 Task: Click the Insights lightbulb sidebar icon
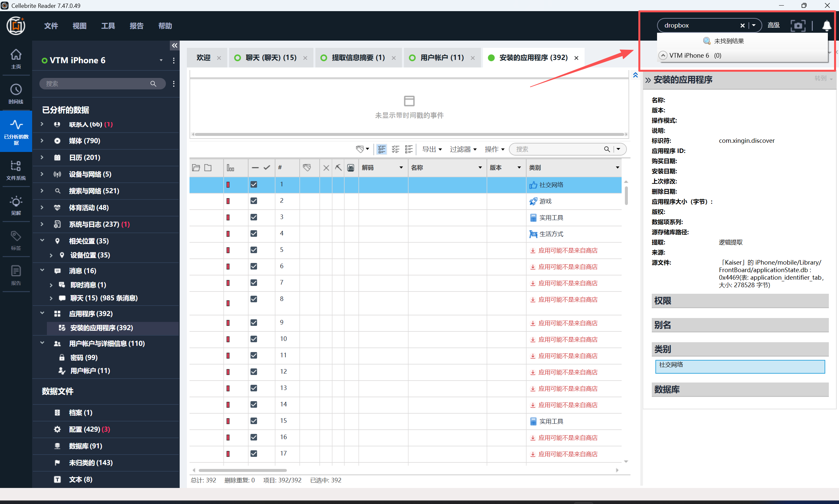pos(16,205)
